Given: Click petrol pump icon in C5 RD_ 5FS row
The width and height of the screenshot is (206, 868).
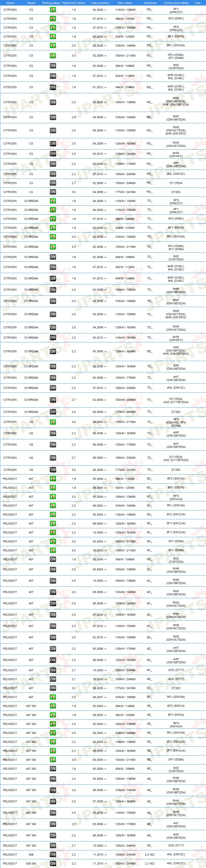Looking at the screenshot, I should click(53, 19).
